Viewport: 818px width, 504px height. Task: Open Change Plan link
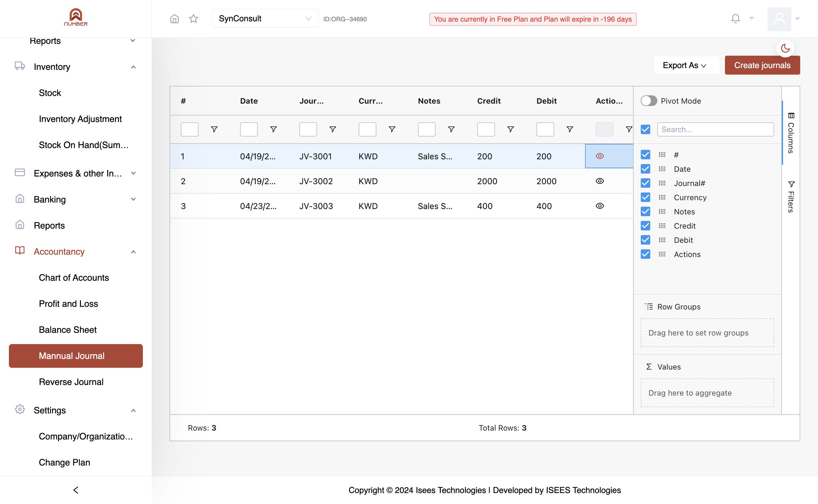point(64,462)
